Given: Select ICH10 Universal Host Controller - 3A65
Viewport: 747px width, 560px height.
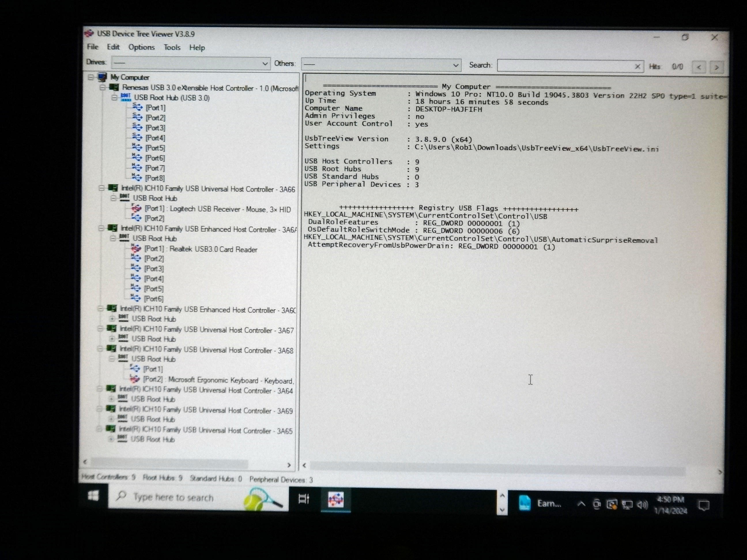Looking at the screenshot, I should [x=206, y=431].
